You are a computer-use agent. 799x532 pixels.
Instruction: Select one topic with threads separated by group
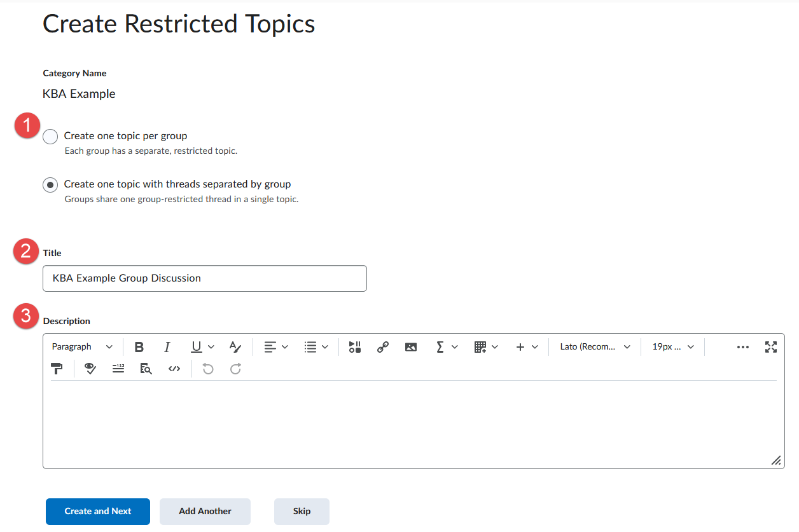(x=50, y=185)
